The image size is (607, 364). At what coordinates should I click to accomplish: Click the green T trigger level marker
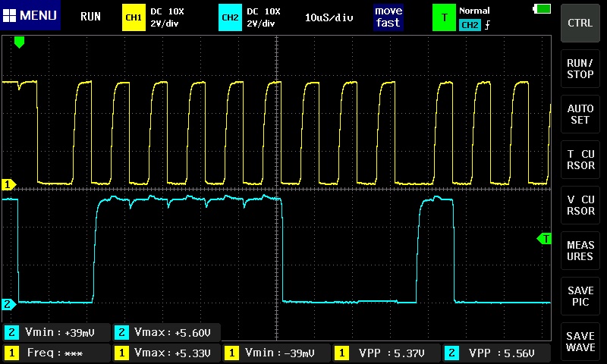click(x=544, y=239)
